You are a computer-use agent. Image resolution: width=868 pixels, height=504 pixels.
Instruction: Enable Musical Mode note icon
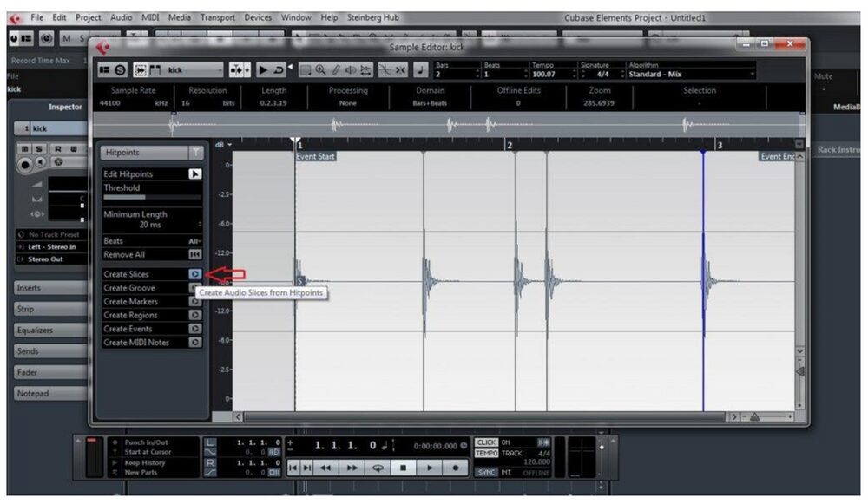(423, 71)
